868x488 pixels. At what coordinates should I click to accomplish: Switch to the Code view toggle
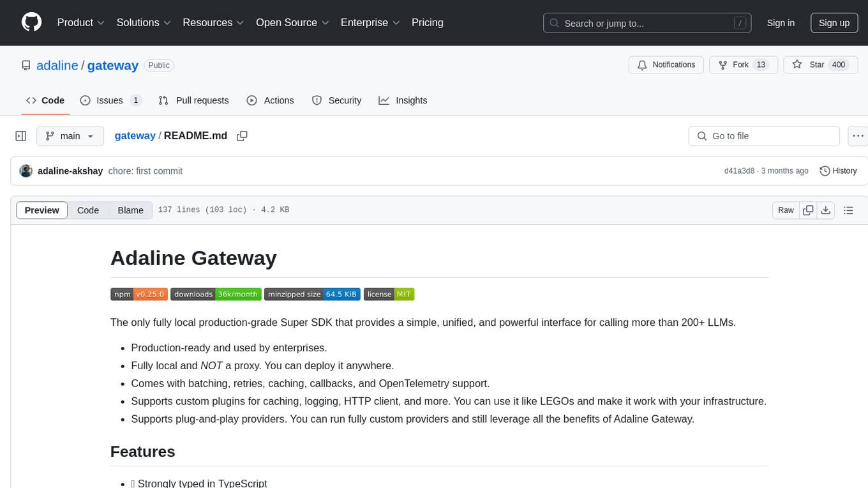[x=88, y=210]
